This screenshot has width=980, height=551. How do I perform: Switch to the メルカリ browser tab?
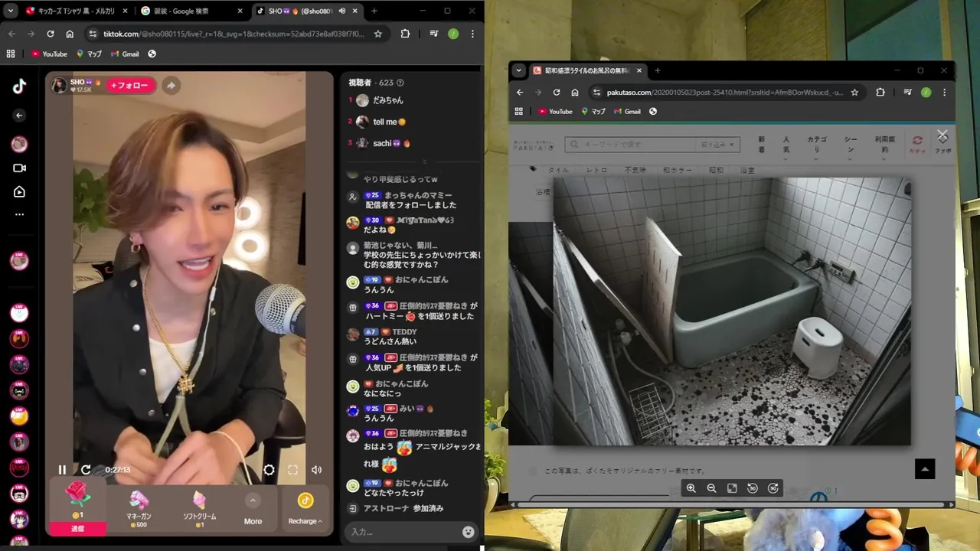pyautogui.click(x=77, y=11)
